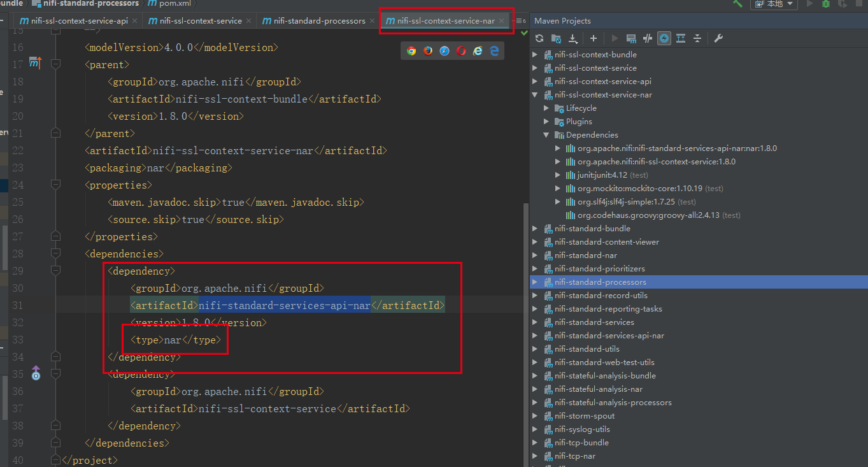The image size is (868, 467).
Task: Download sources and documentation icon
Action: (x=573, y=38)
